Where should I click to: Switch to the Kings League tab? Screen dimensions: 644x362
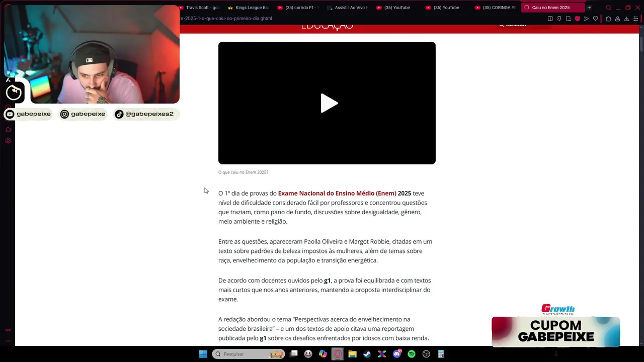tap(249, 8)
